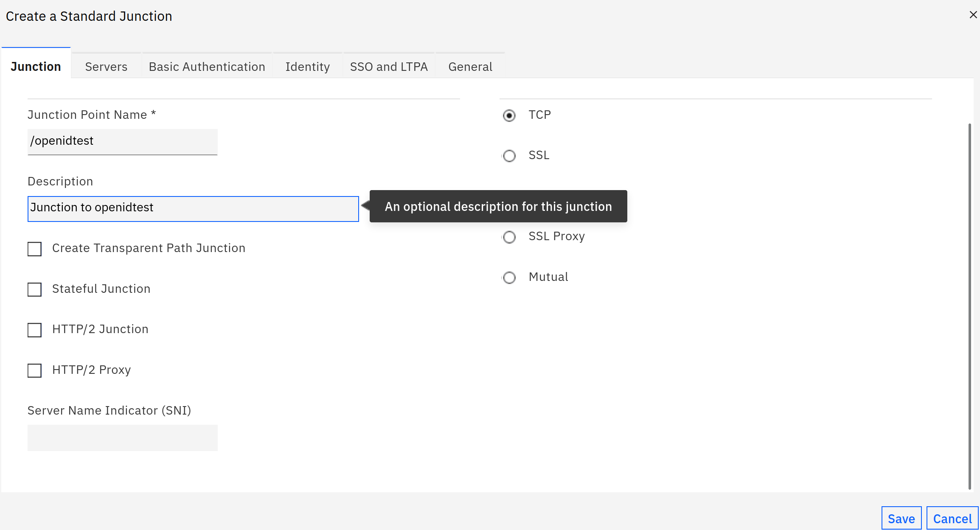Focus the Description text field
This screenshot has width=980, height=530.
click(193, 208)
